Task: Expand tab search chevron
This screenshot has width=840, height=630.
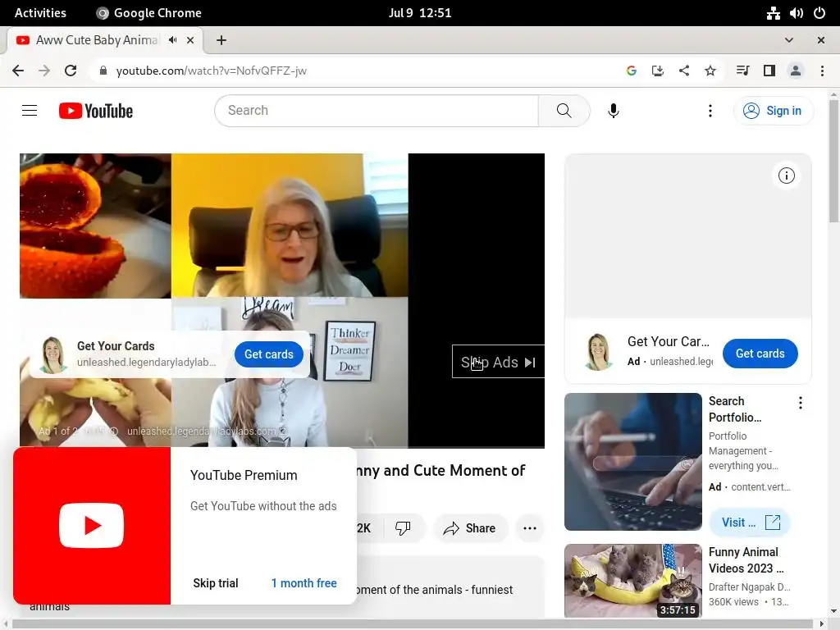Action: 788,40
